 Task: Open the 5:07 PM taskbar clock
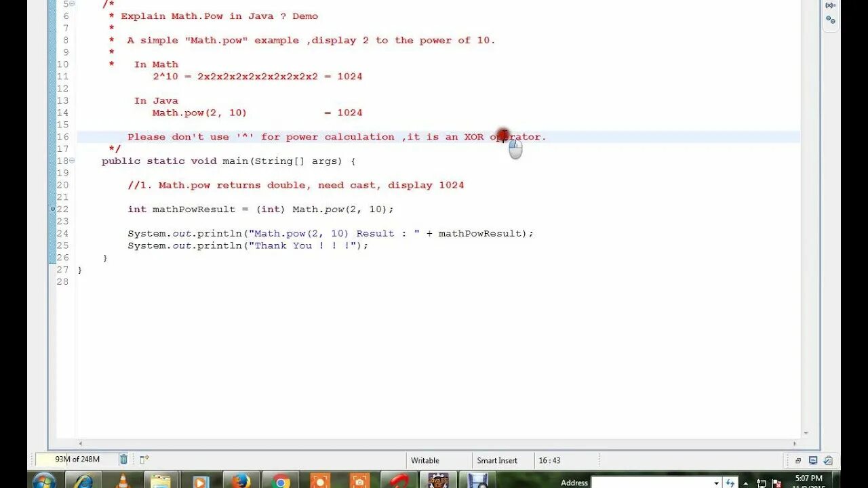tap(807, 479)
